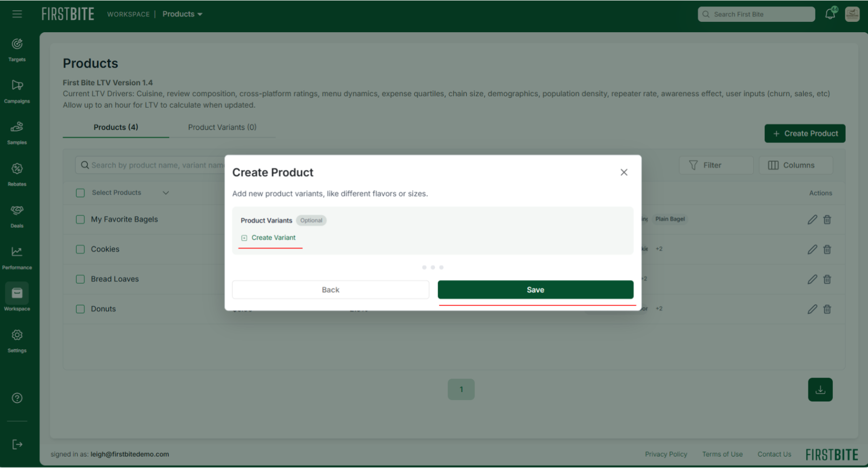868x468 pixels.
Task: Delete the My Favorite Bagels product
Action: click(x=827, y=219)
